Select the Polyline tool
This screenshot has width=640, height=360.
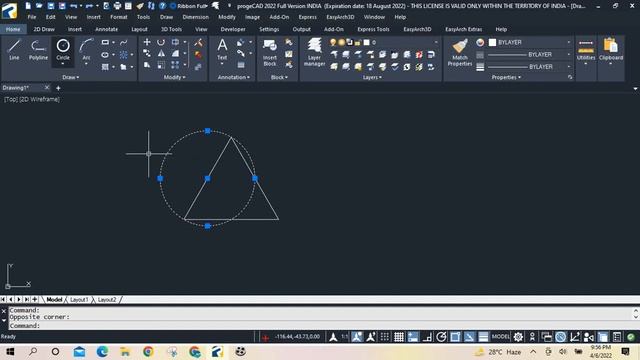tap(38, 50)
